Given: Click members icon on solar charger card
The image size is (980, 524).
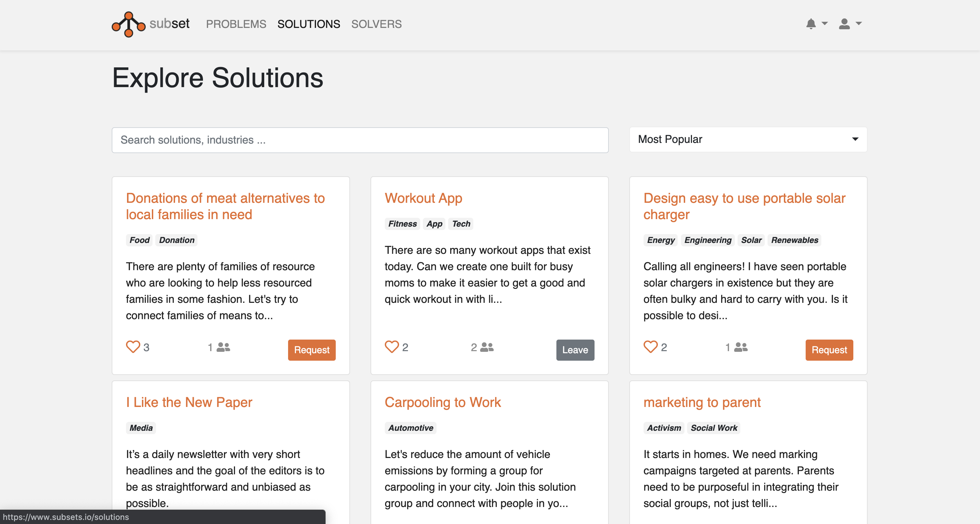Looking at the screenshot, I should point(741,347).
